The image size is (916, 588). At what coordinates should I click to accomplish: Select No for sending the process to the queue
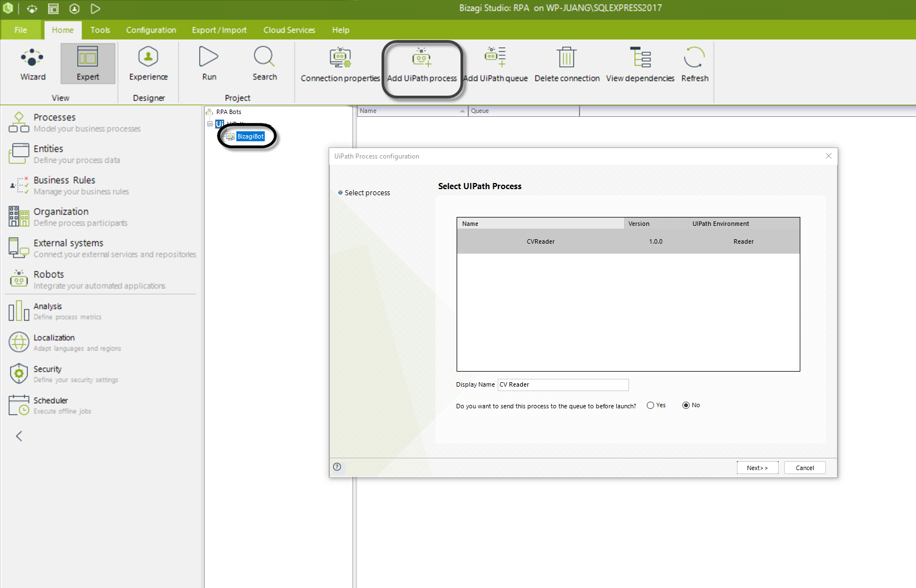click(686, 406)
